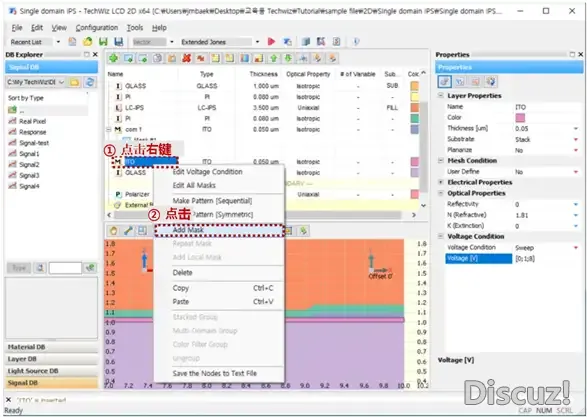Expand the Electrical Properties section
587x417 pixels.
click(x=441, y=182)
